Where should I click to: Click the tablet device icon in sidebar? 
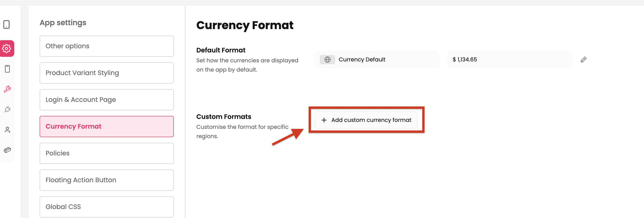[x=6, y=24]
